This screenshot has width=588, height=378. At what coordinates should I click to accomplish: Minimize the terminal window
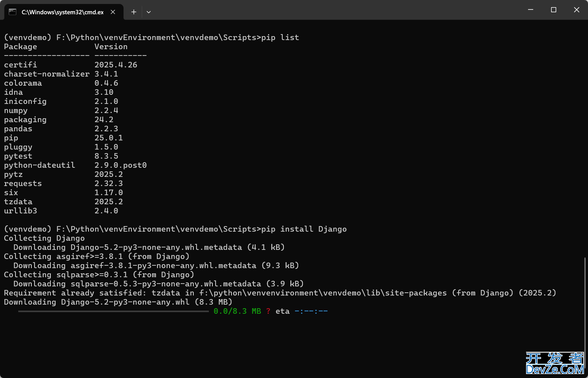click(530, 10)
